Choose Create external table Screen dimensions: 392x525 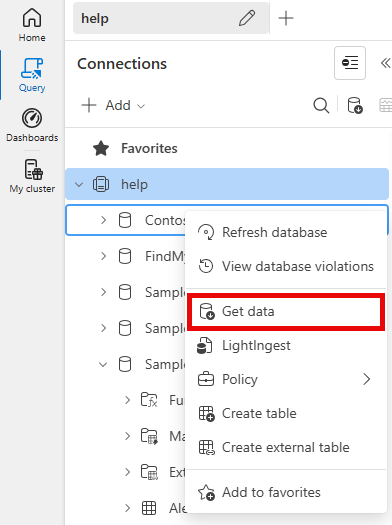point(286,447)
